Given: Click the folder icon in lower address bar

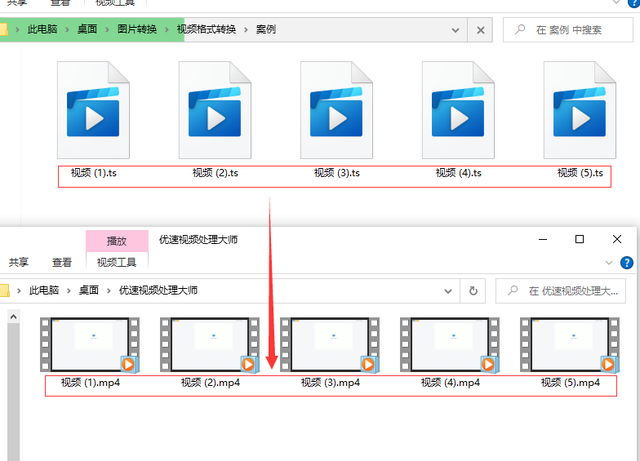Looking at the screenshot, I should pos(5,290).
